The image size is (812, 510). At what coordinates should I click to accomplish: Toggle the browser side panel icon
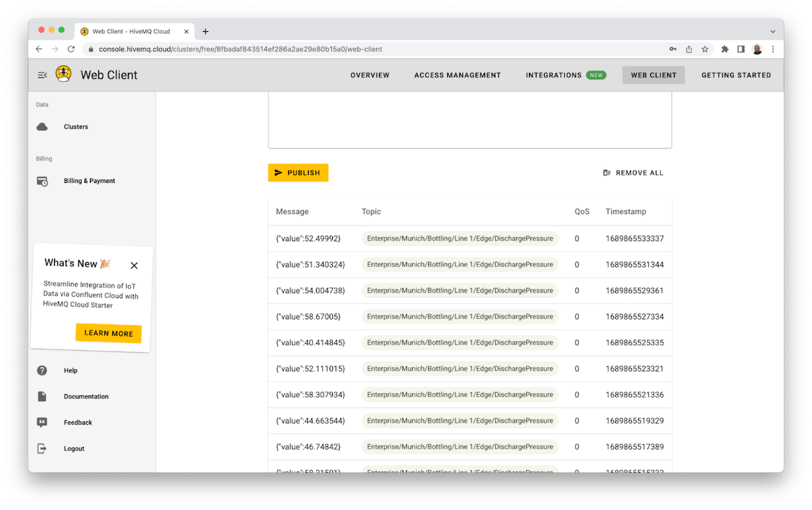coord(741,49)
